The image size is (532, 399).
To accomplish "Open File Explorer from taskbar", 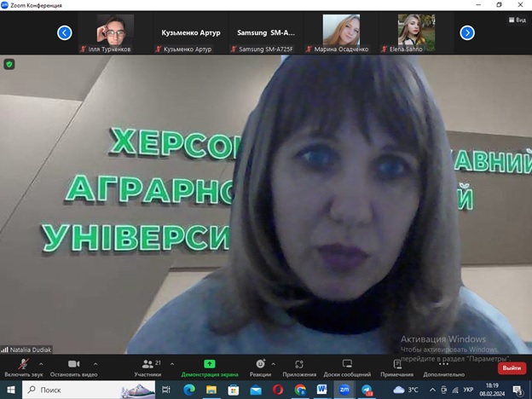I will (x=211, y=390).
